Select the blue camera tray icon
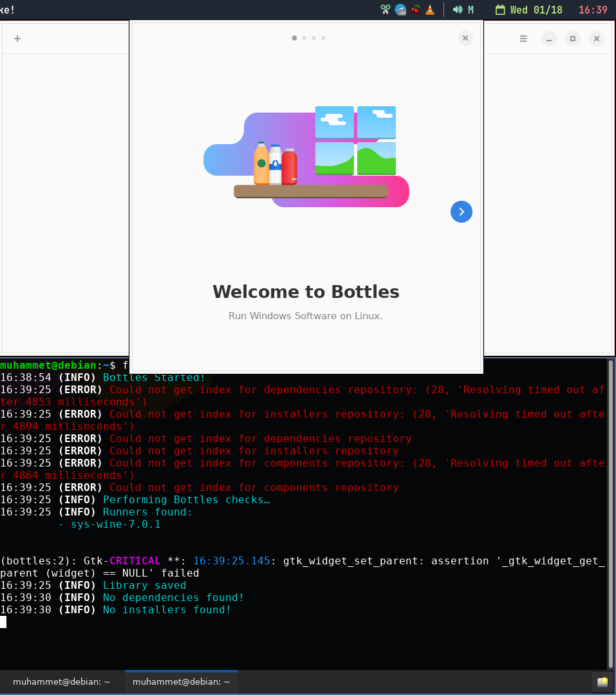 (x=400, y=9)
